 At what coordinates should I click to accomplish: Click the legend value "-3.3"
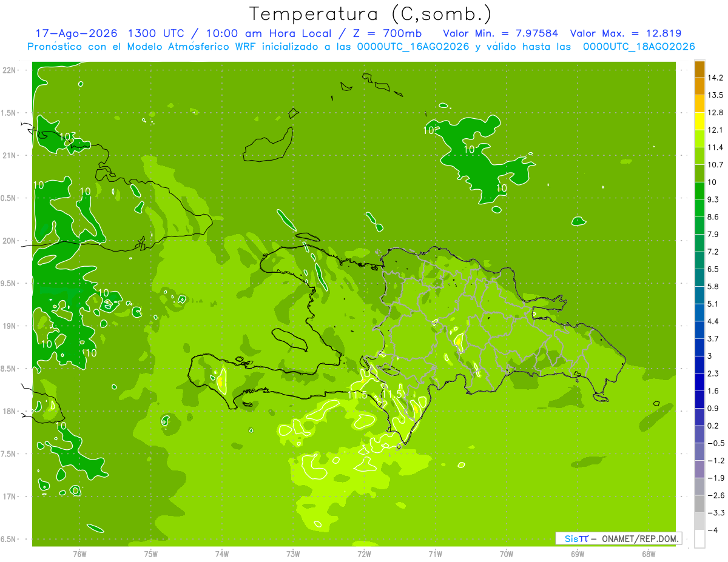(716, 513)
